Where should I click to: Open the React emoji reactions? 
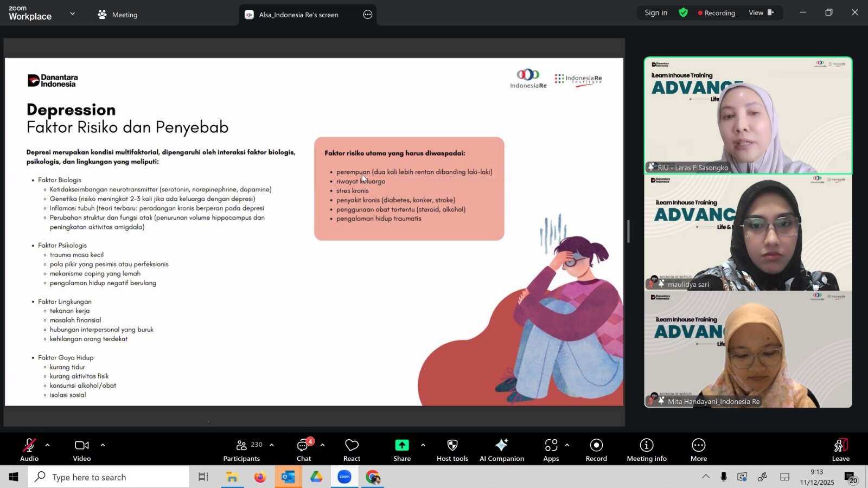click(352, 450)
